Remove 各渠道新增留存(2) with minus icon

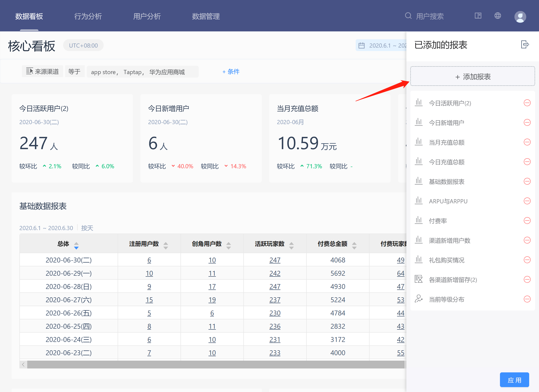pyautogui.click(x=527, y=279)
